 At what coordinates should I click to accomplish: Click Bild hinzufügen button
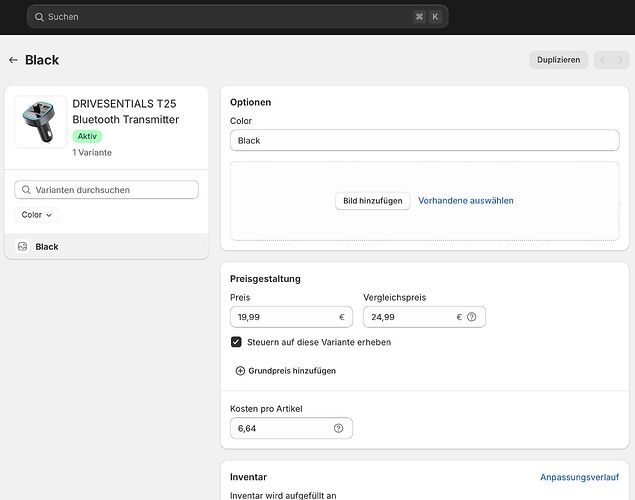(372, 201)
